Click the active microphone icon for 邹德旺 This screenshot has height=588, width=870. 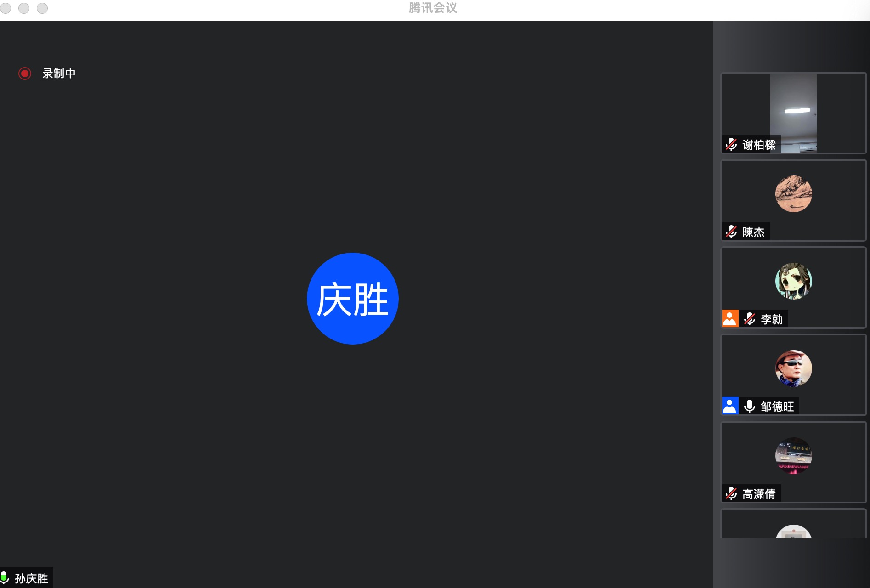(x=750, y=406)
